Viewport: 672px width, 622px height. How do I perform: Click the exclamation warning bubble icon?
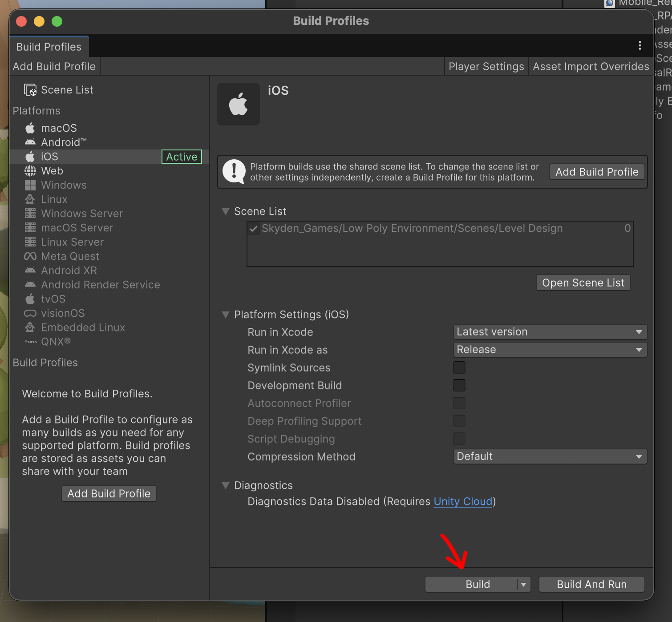pyautogui.click(x=234, y=172)
